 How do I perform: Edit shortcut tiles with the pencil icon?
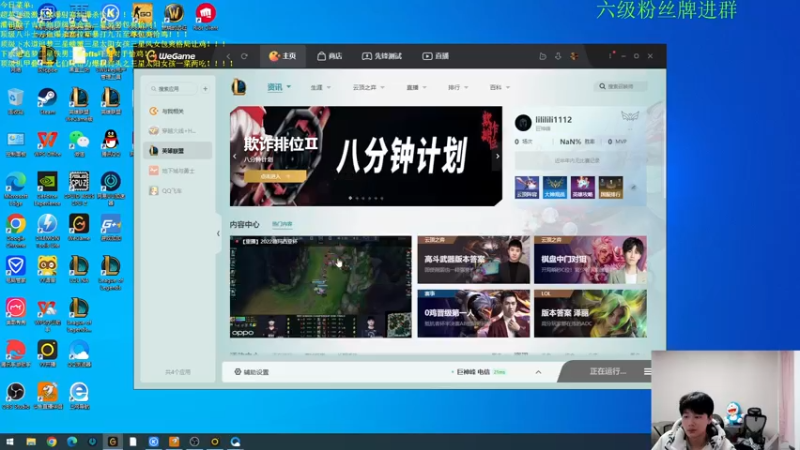tap(633, 187)
